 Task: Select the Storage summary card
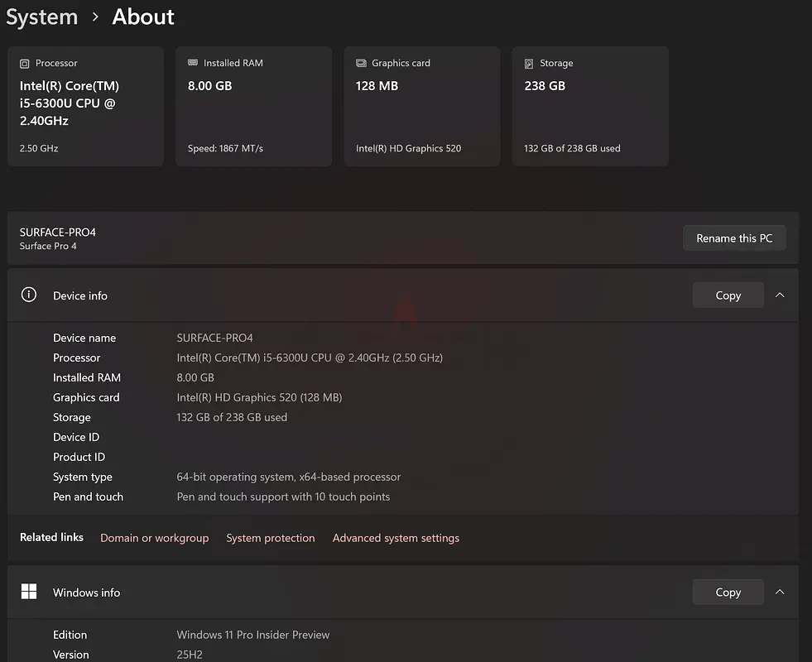click(x=590, y=106)
